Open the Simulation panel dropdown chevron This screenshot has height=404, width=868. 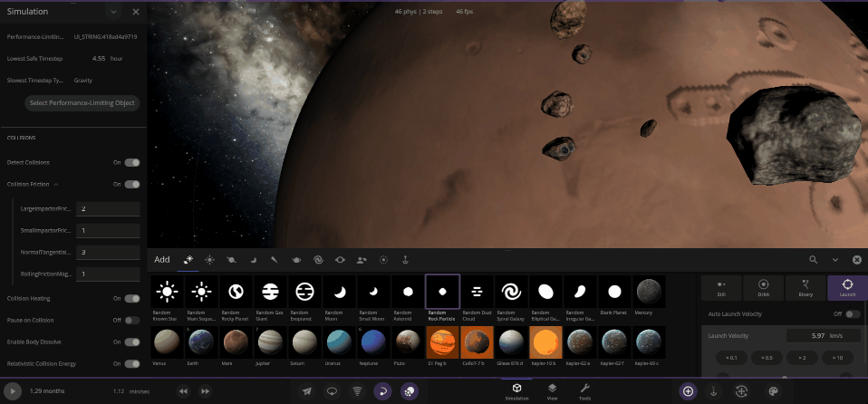[x=113, y=12]
